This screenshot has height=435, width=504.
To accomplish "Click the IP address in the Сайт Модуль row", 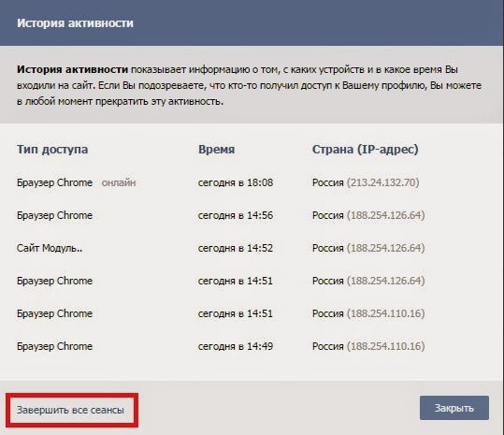I will (385, 248).
